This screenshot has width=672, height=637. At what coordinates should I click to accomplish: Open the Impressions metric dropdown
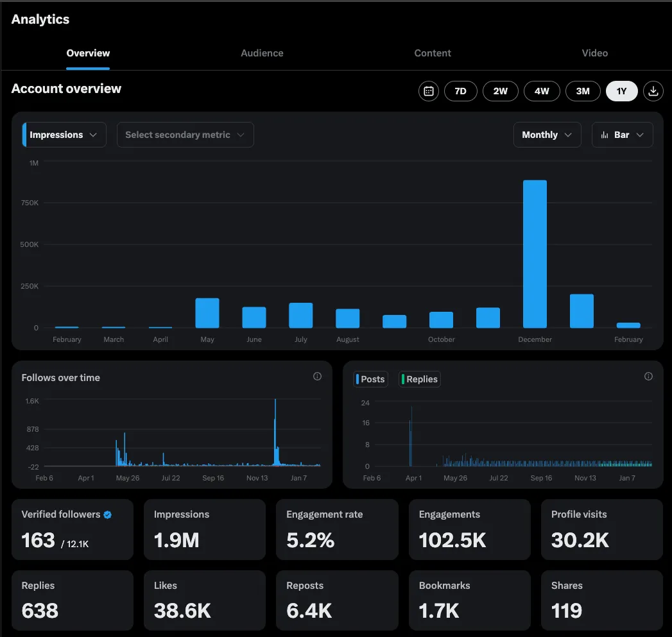[x=63, y=135]
